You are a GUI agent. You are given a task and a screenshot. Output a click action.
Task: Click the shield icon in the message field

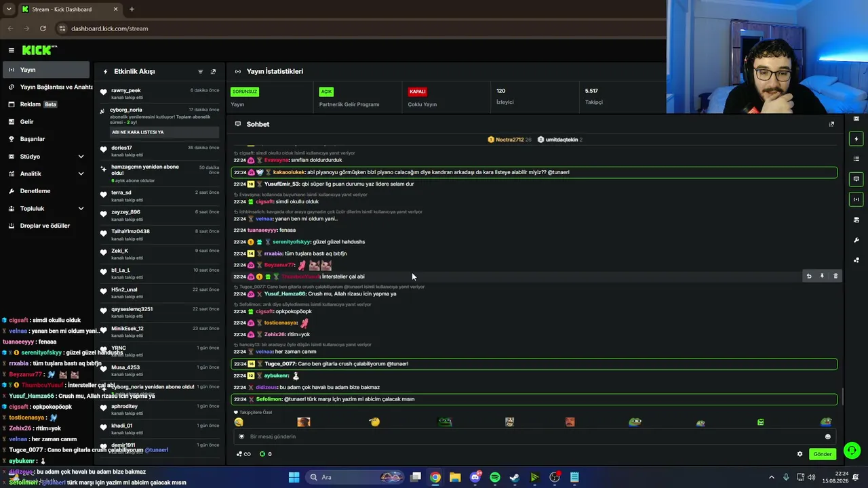pyautogui.click(x=241, y=436)
